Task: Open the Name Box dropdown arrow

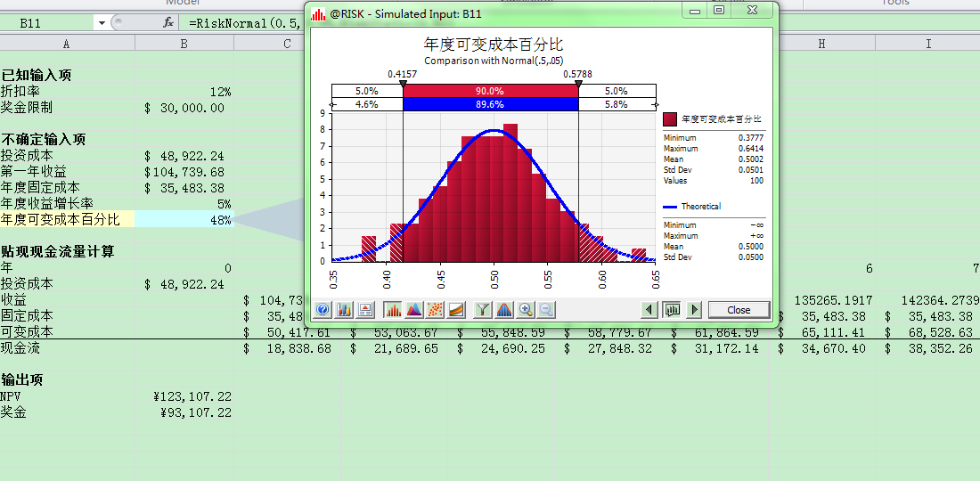Action: (102, 23)
